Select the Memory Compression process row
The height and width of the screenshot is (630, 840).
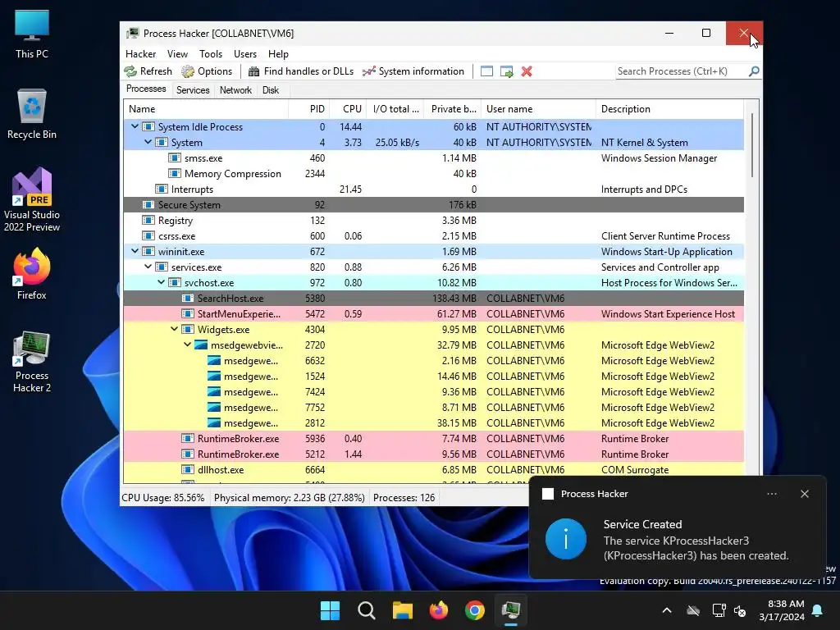point(434,174)
